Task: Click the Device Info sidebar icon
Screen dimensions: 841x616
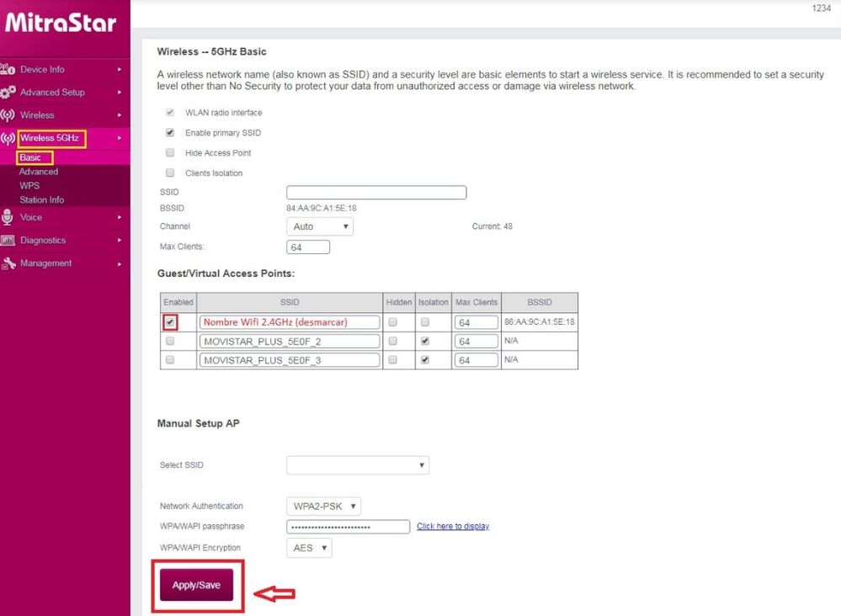Action: [x=8, y=69]
